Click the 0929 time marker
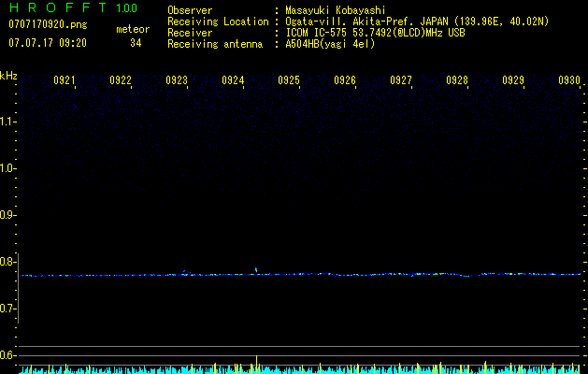Screen dimensions: 588x374 tap(513, 80)
